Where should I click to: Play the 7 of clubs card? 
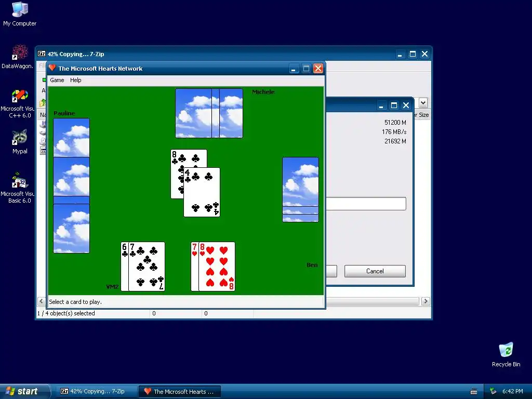tap(147, 267)
